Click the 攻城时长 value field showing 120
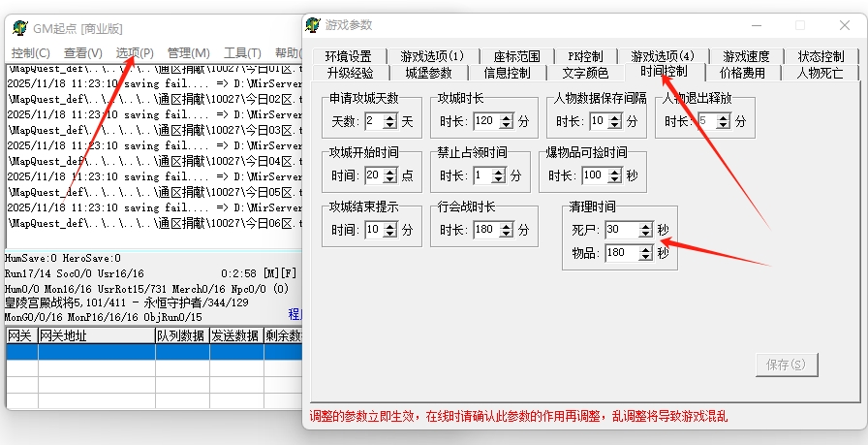 [486, 121]
